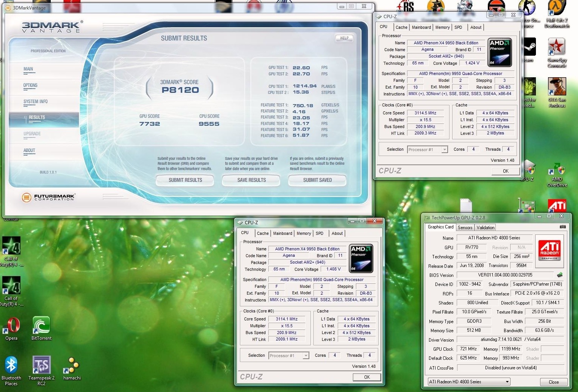Image resolution: width=578 pixels, height=392 pixels.
Task: Click the GPU-Z screenshot camera icon
Action: [x=563, y=227]
